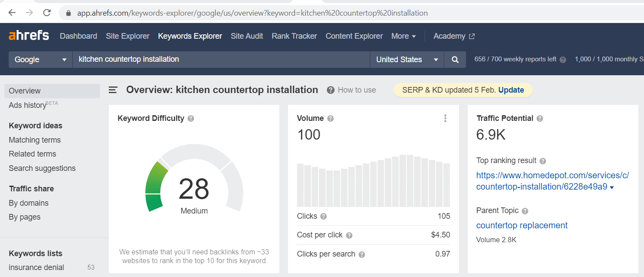Reload the page with the refresh icon
Image resolution: width=644 pixels, height=277 pixels.
coord(47,13)
